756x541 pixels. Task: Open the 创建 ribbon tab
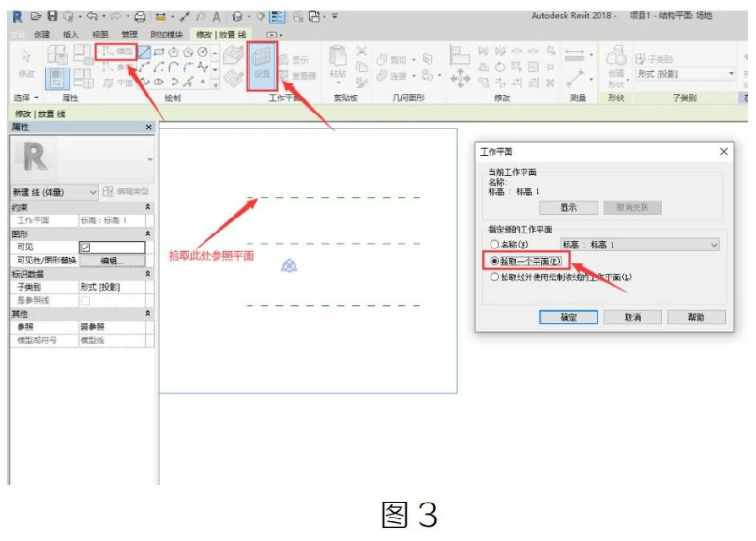tap(41, 35)
